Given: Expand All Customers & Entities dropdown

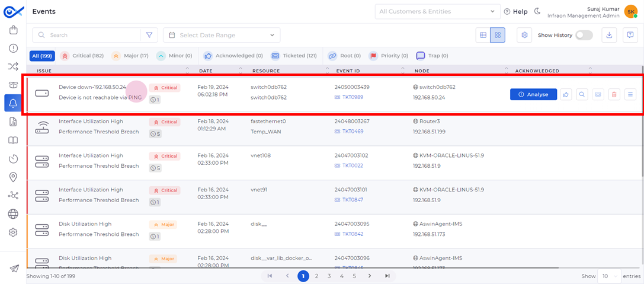Looking at the screenshot, I should (437, 11).
